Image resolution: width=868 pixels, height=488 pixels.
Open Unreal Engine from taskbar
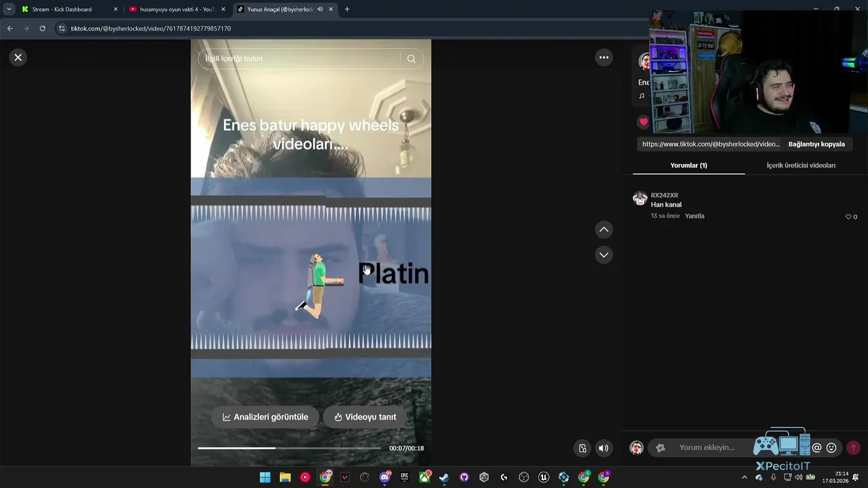click(x=543, y=477)
